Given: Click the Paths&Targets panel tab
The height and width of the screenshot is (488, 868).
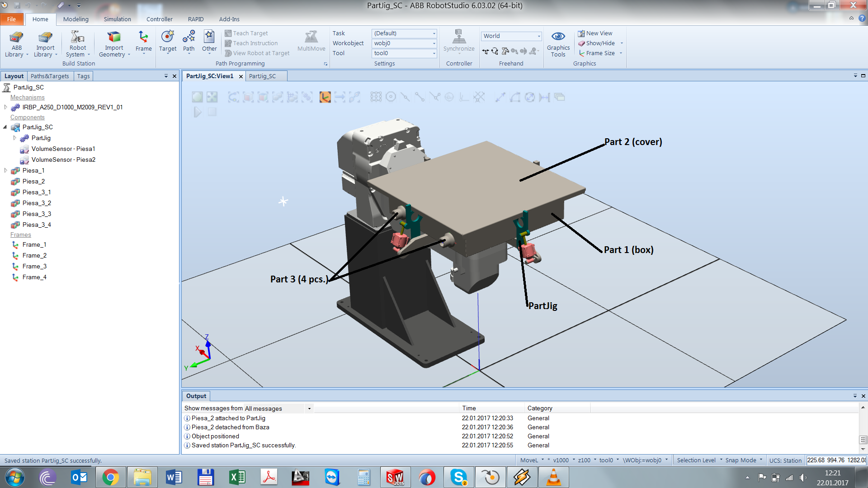Looking at the screenshot, I should pyautogui.click(x=49, y=75).
